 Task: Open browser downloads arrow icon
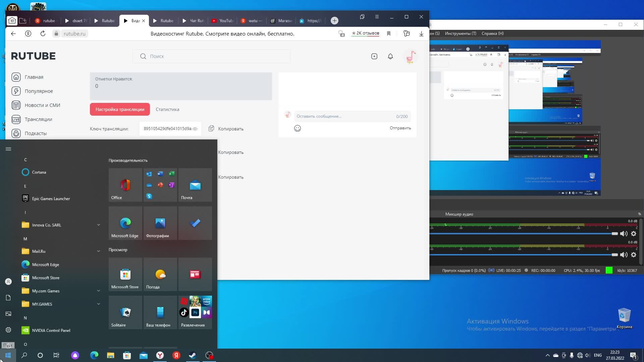(x=421, y=34)
